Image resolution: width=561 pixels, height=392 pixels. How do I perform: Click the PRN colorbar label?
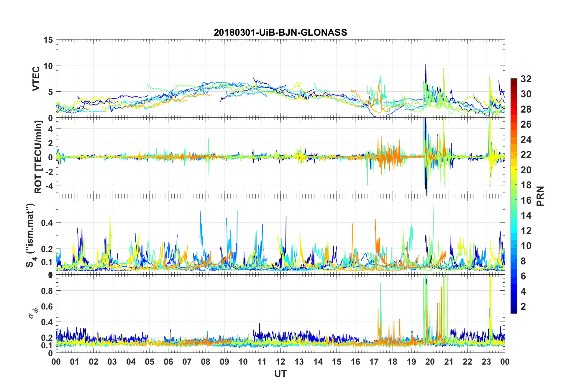(540, 196)
